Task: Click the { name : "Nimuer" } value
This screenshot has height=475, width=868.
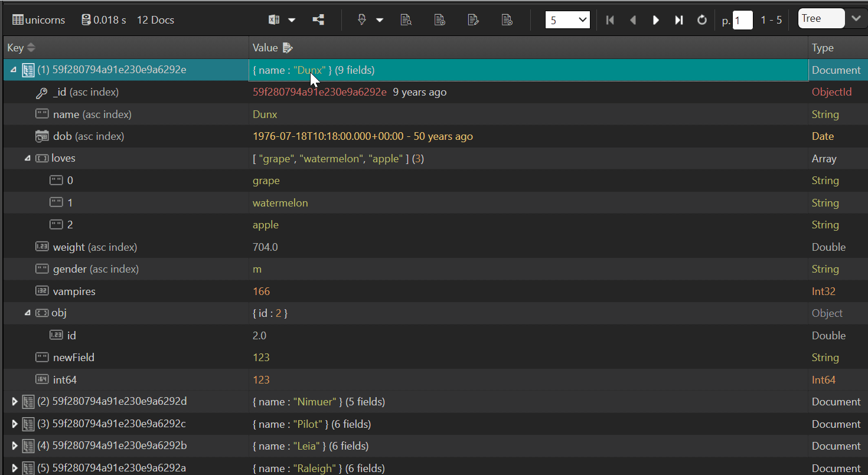Action: 319,402
